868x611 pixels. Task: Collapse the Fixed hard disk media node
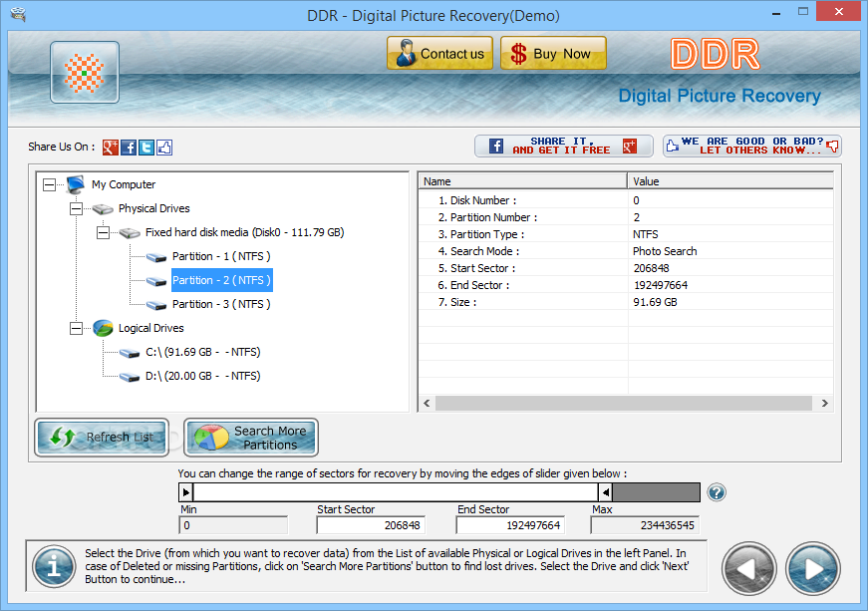point(103,232)
